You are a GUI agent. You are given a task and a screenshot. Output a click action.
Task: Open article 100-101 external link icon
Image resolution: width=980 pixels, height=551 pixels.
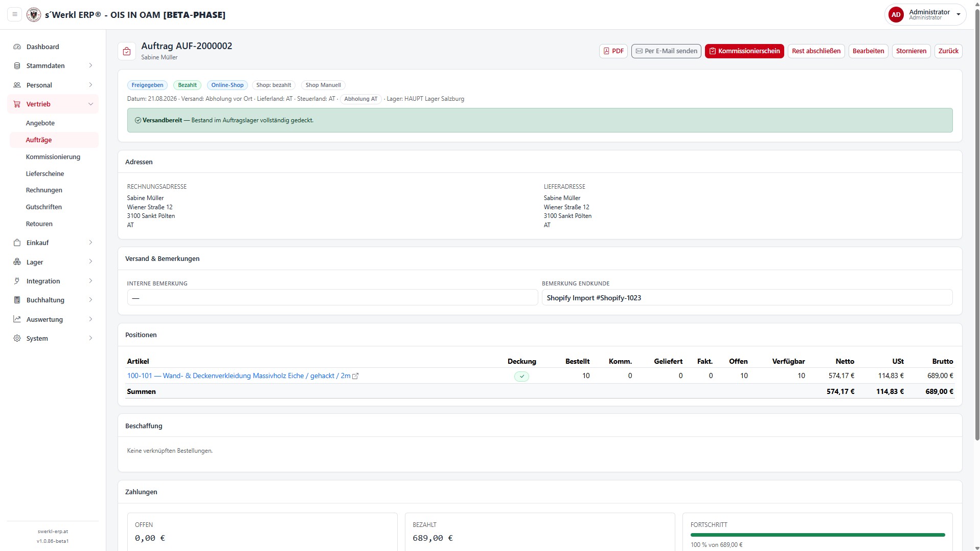355,376
